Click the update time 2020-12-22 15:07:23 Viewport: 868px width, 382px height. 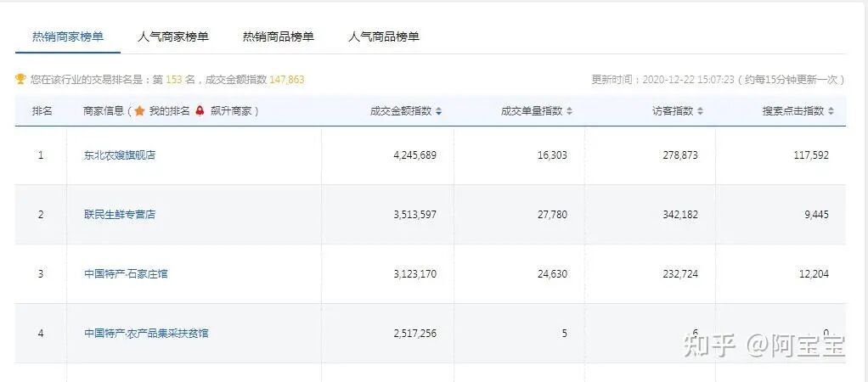tap(688, 80)
